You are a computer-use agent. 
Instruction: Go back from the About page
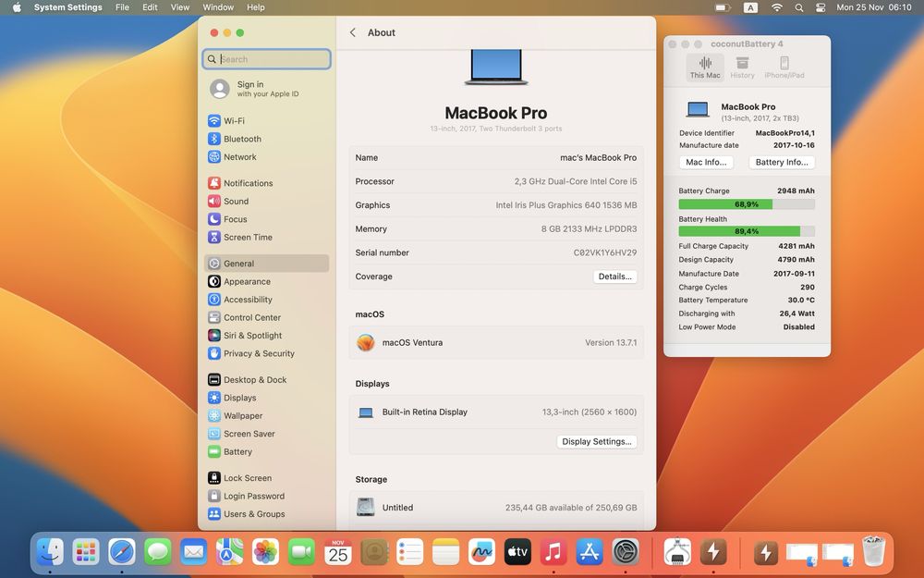tap(352, 32)
